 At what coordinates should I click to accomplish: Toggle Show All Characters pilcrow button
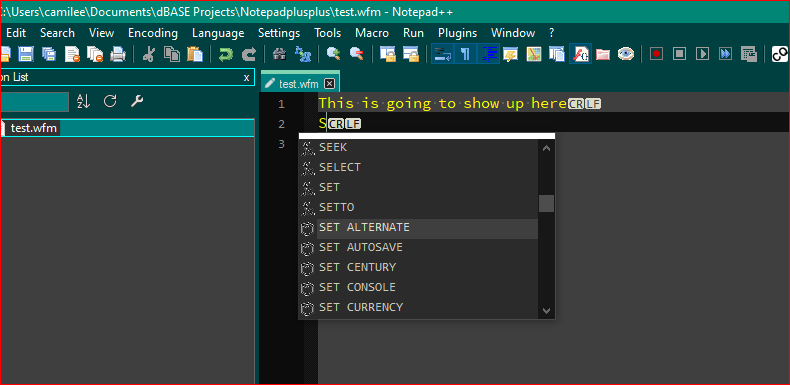[465, 54]
